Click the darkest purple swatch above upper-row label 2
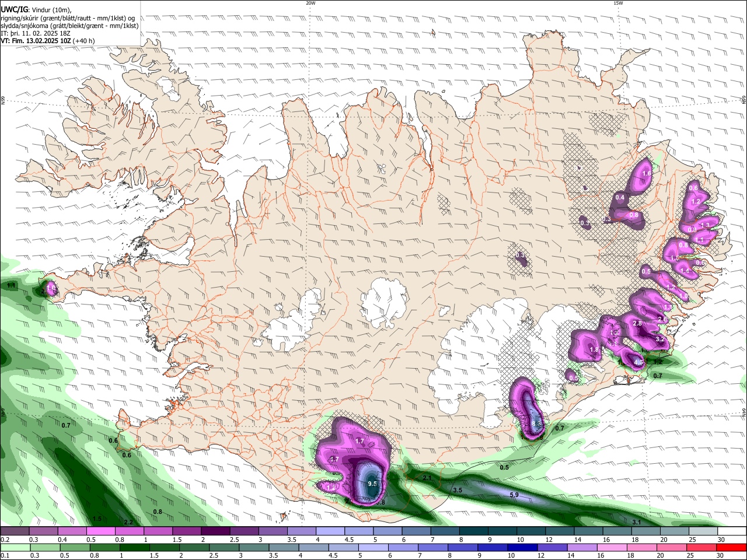The width and height of the screenshot is (747, 560). click(x=215, y=531)
